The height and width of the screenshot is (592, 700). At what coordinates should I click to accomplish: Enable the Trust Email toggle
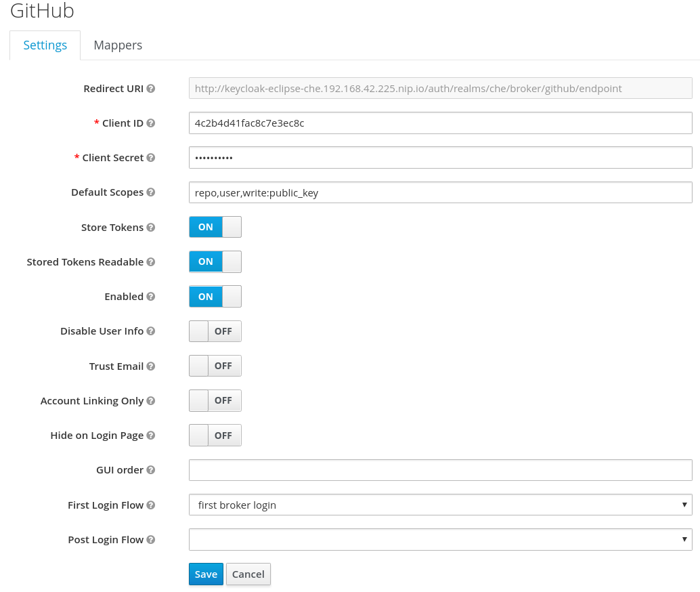(215, 366)
